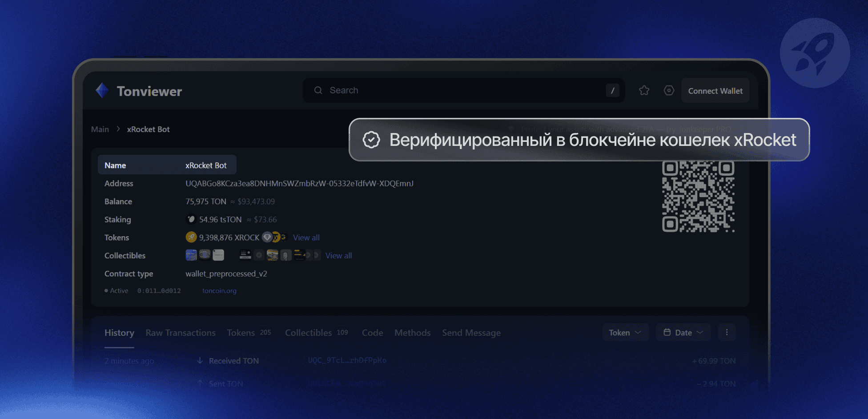Click the xRocket Bot breadcrumb

point(148,129)
